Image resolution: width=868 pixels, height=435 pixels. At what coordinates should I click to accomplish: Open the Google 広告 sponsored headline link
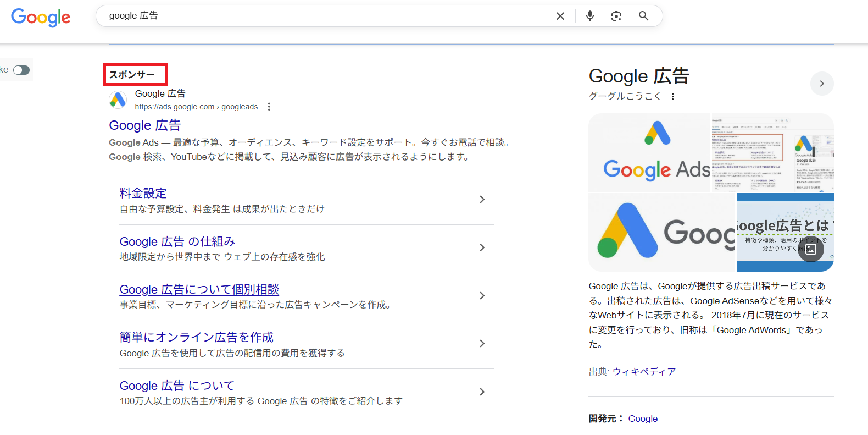[144, 125]
